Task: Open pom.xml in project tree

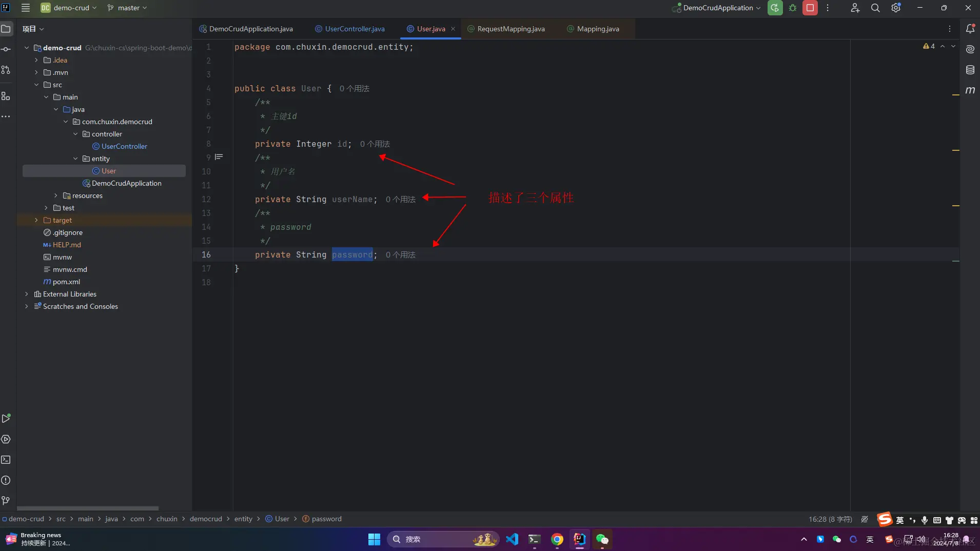Action: [x=66, y=282]
